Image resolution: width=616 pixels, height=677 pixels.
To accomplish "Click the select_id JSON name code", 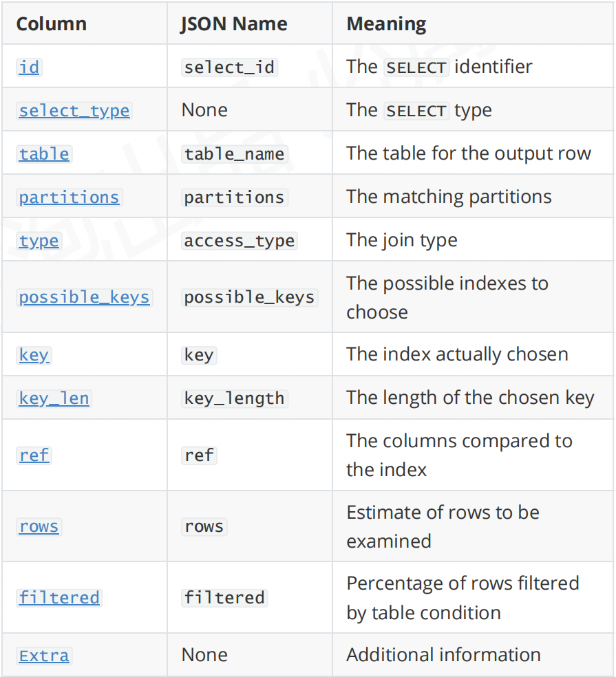I will click(x=229, y=67).
